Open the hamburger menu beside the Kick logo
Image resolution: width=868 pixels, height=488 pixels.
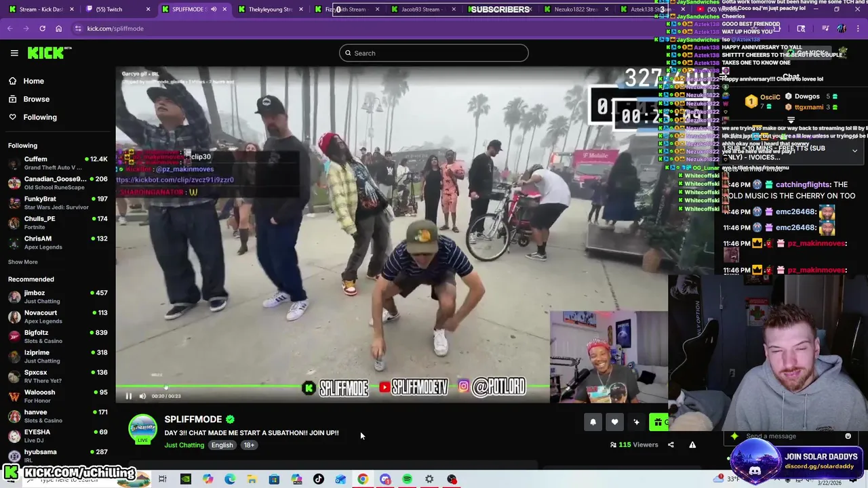pyautogui.click(x=14, y=53)
